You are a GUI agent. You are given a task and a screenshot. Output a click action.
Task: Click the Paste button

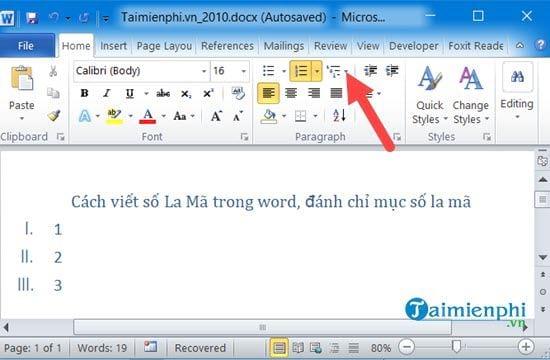click(22, 92)
